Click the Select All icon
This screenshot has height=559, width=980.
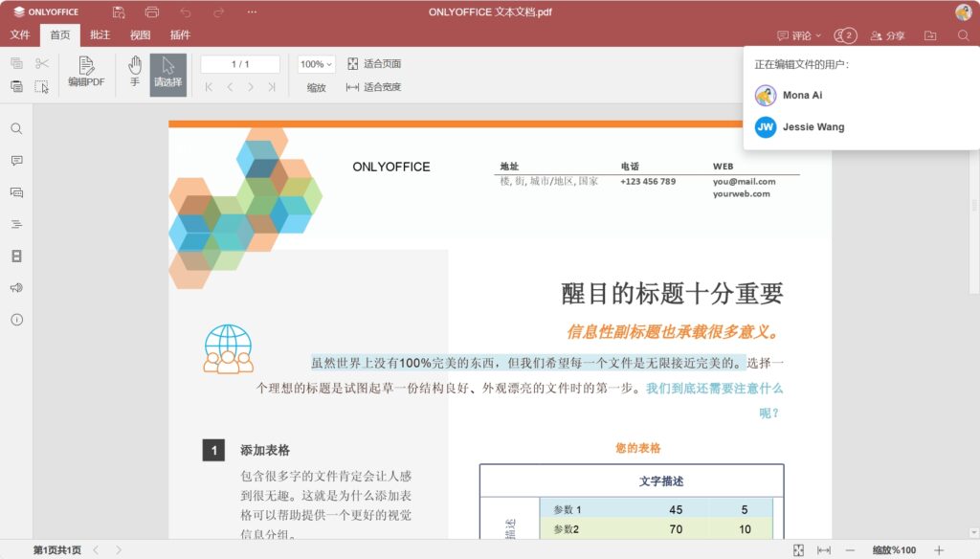click(42, 87)
